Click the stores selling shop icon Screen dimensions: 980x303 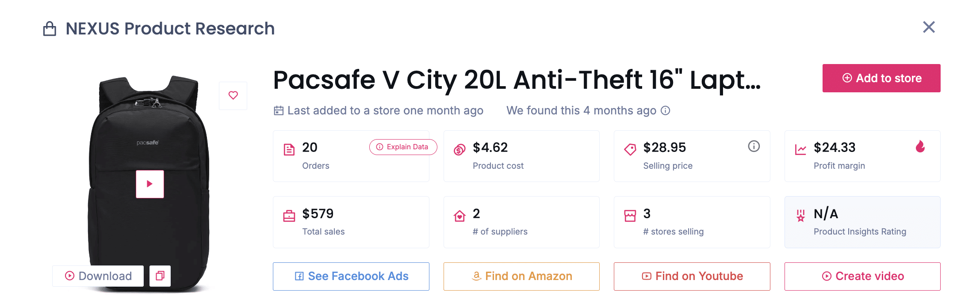pos(630,216)
